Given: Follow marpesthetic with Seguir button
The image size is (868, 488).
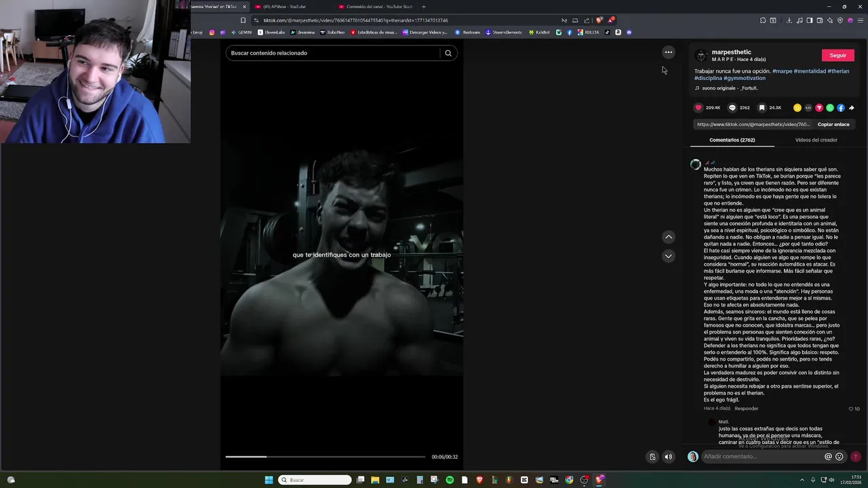Looking at the screenshot, I should click(x=838, y=55).
